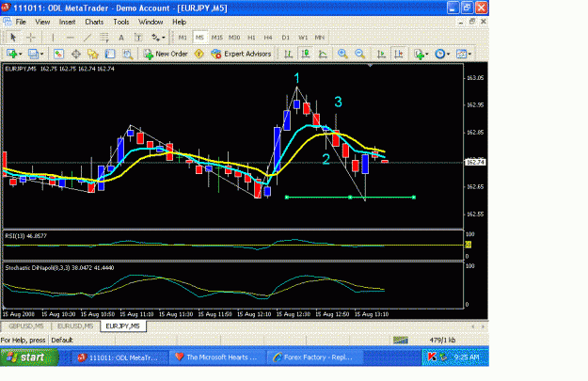Switch to H1 timeframe

[251, 37]
